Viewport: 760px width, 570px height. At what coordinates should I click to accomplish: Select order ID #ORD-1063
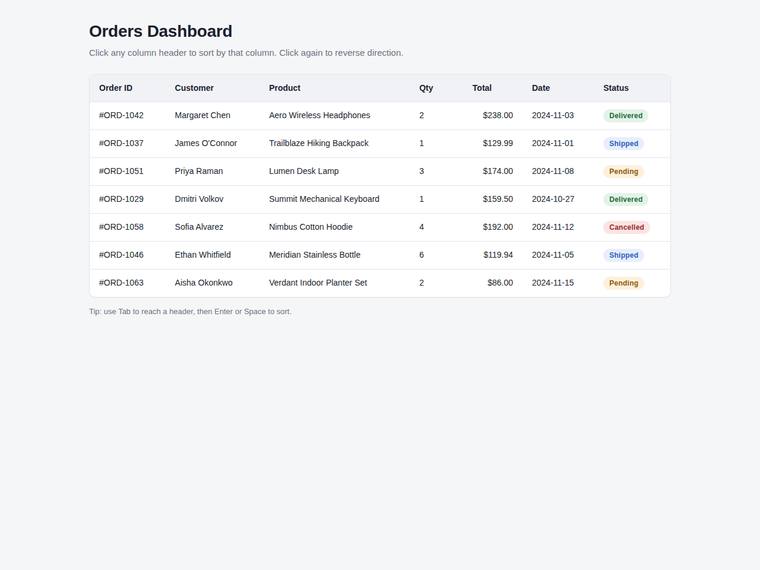pos(121,283)
